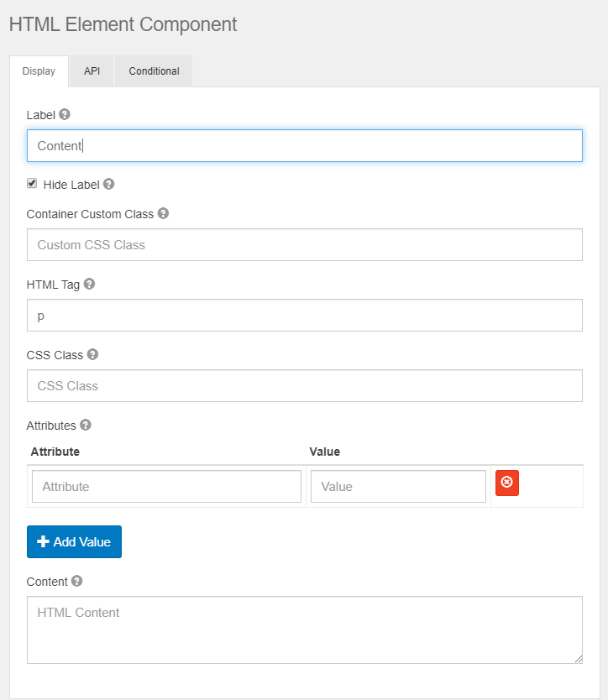
Task: Click the HTML Tag help icon
Action: (89, 284)
